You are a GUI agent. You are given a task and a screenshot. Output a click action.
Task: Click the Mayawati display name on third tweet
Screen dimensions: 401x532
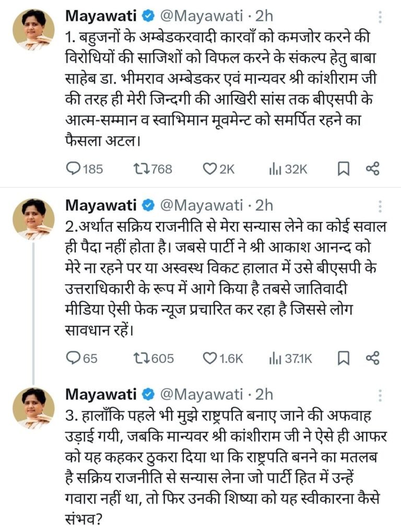(100, 394)
